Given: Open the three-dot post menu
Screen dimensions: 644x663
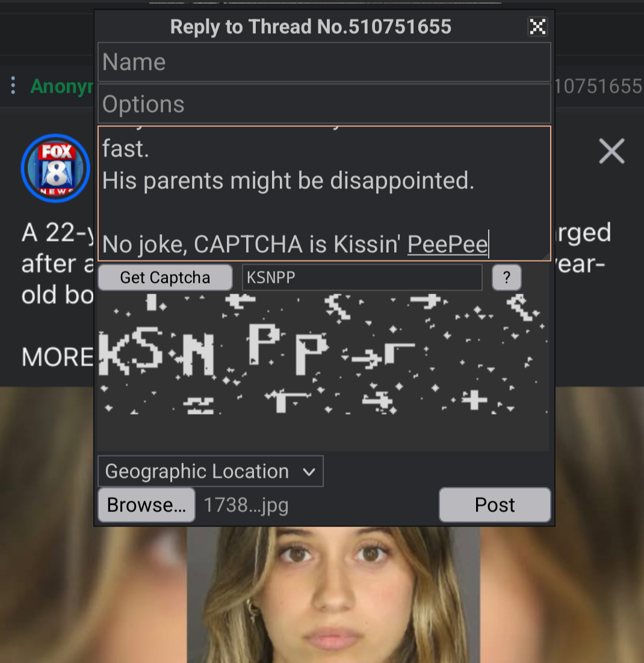Looking at the screenshot, I should coord(13,85).
